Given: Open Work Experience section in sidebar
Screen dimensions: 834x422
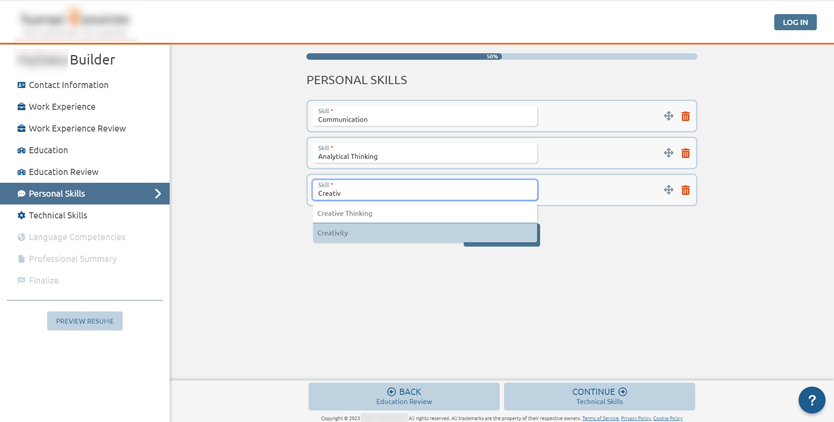Looking at the screenshot, I should coord(62,107).
